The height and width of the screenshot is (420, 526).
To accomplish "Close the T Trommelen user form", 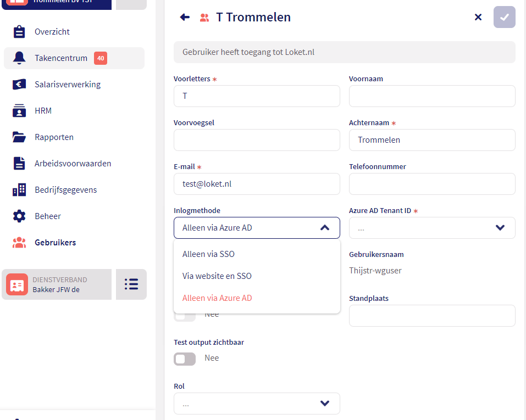I will [x=478, y=17].
